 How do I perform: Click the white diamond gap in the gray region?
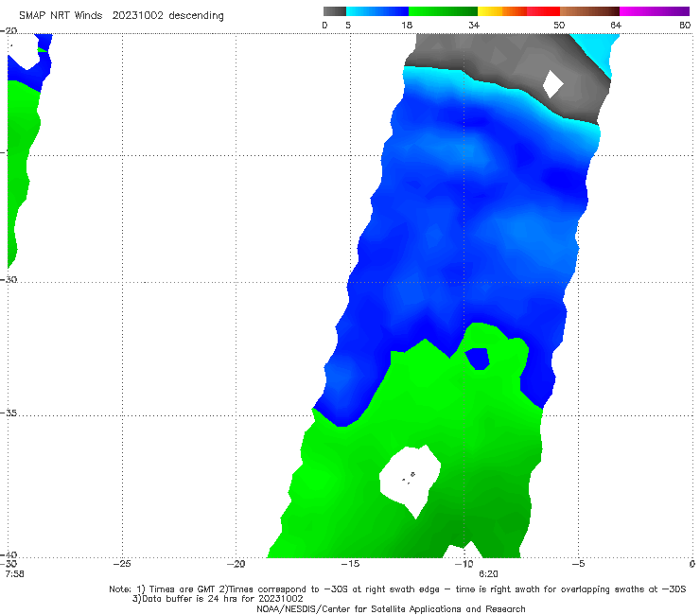pyautogui.click(x=552, y=83)
